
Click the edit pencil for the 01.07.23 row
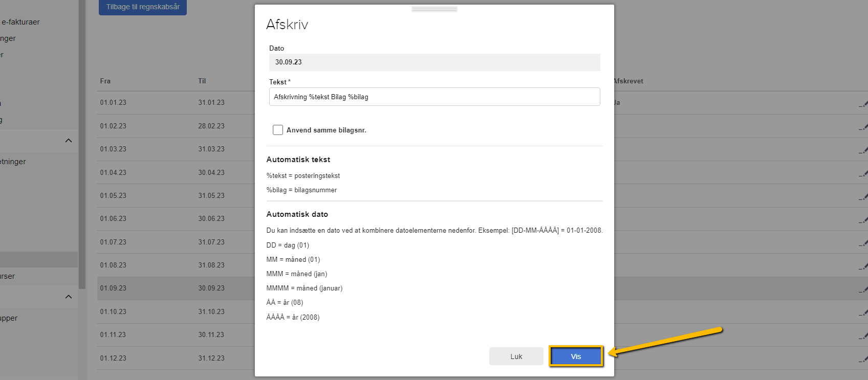point(863,243)
